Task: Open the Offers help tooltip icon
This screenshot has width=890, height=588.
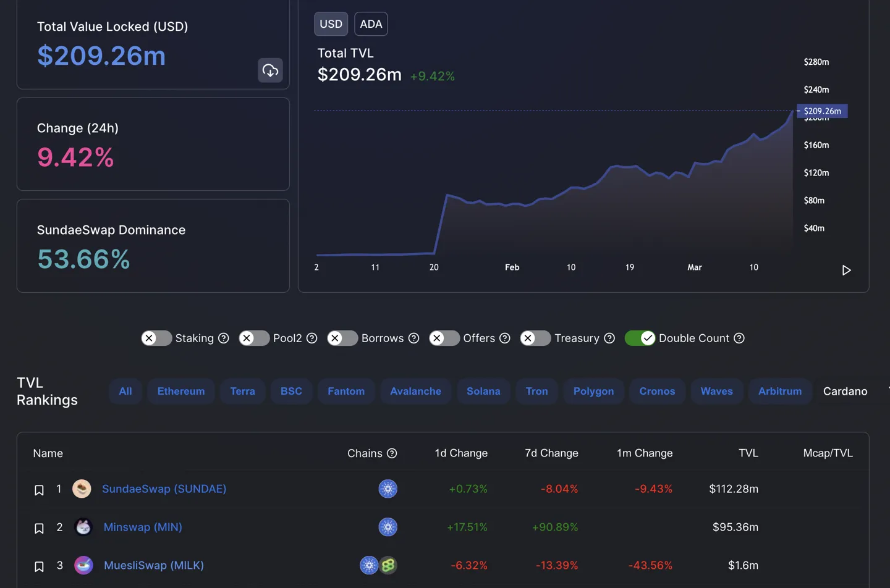Action: [x=505, y=338]
